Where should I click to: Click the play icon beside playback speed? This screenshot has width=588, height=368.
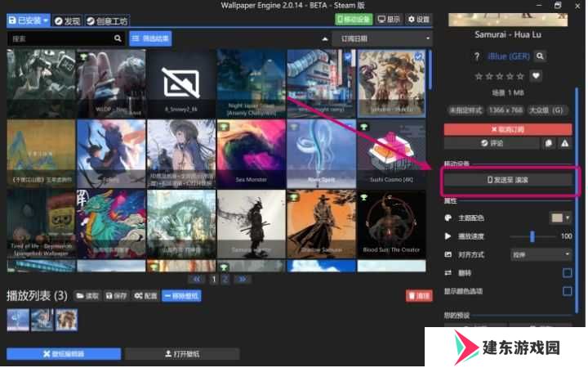point(448,236)
